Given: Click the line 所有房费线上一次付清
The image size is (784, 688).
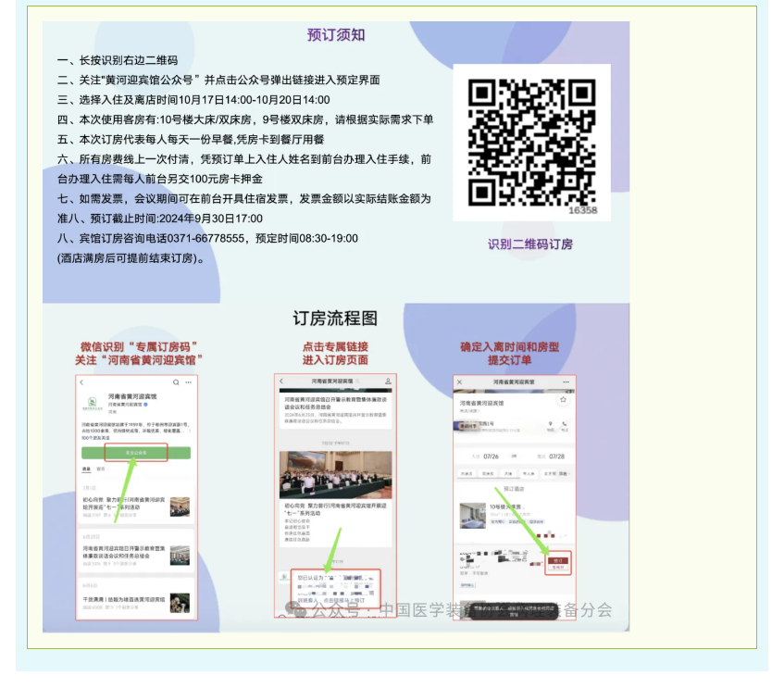Looking at the screenshot, I should [x=244, y=159].
